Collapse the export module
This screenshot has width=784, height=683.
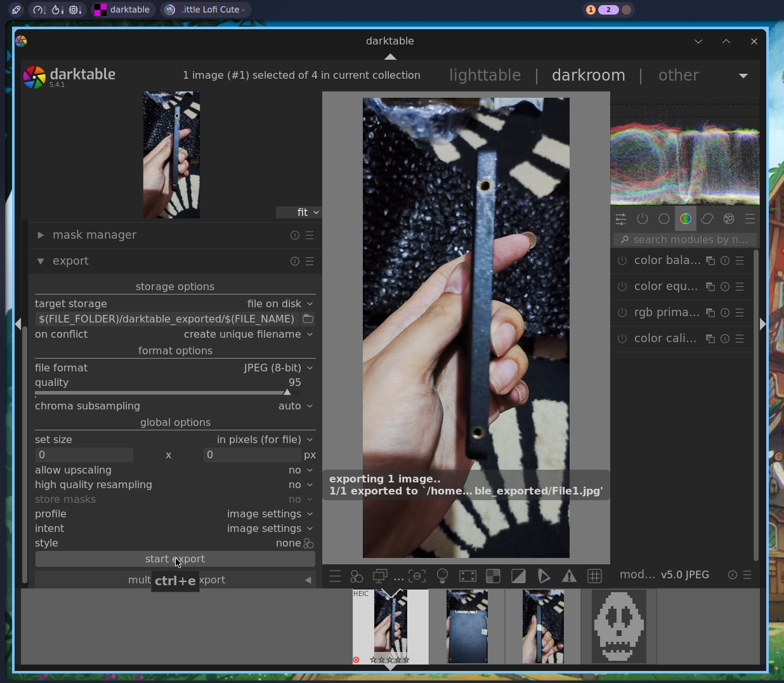(41, 262)
